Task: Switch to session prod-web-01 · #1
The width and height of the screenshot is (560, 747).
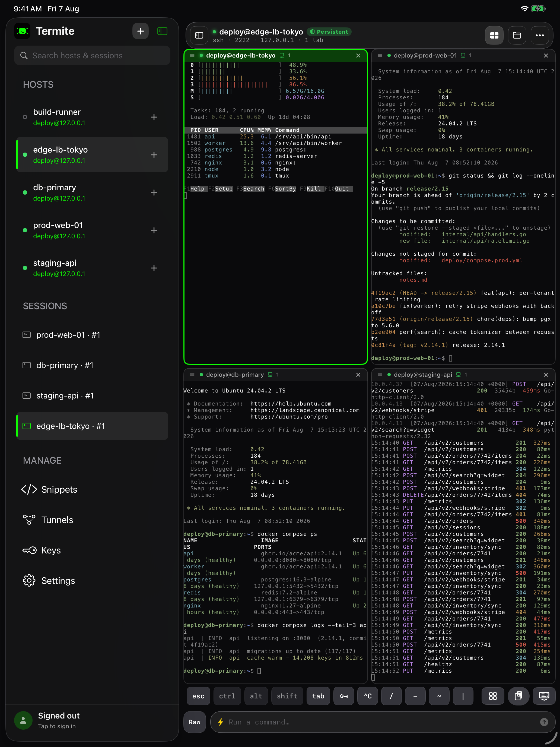Action: tap(92, 335)
